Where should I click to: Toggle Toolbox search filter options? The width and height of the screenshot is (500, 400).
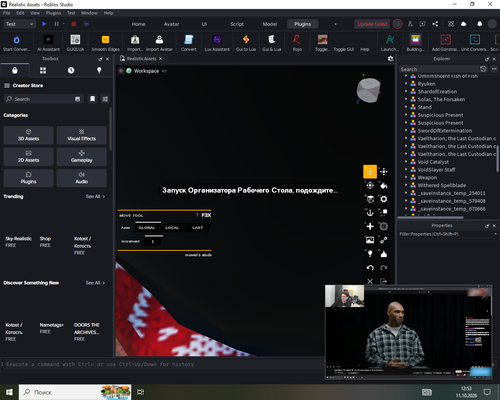(x=105, y=99)
